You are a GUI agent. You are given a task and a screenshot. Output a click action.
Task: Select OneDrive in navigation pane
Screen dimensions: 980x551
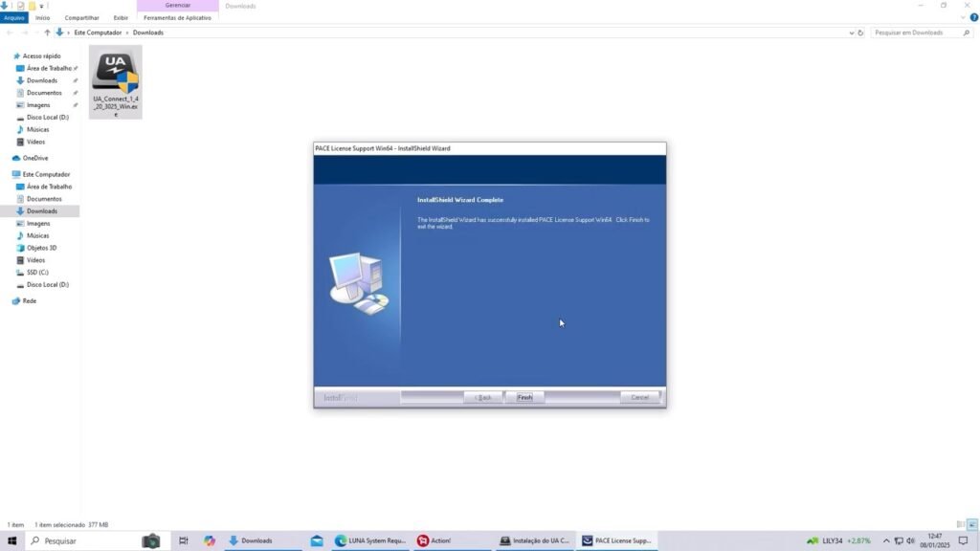point(35,158)
